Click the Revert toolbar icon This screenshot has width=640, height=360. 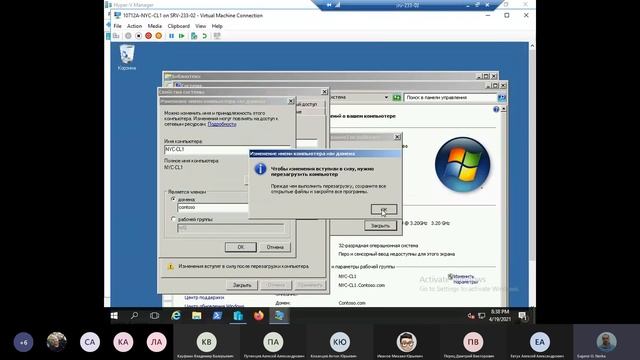click(204, 36)
